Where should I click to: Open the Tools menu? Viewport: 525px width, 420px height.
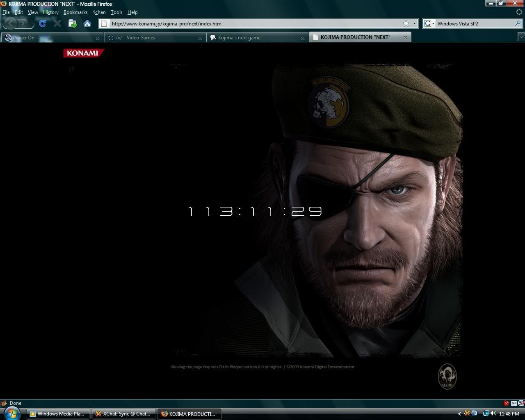tap(116, 12)
